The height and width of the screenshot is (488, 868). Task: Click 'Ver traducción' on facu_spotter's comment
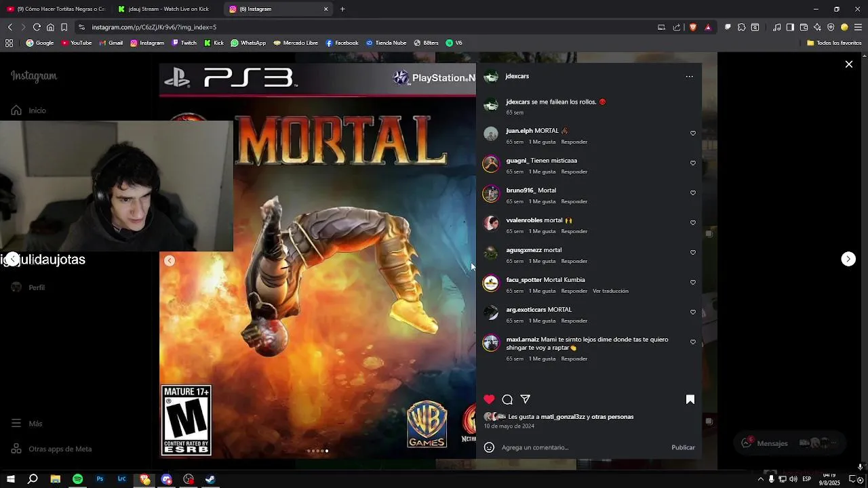point(610,291)
